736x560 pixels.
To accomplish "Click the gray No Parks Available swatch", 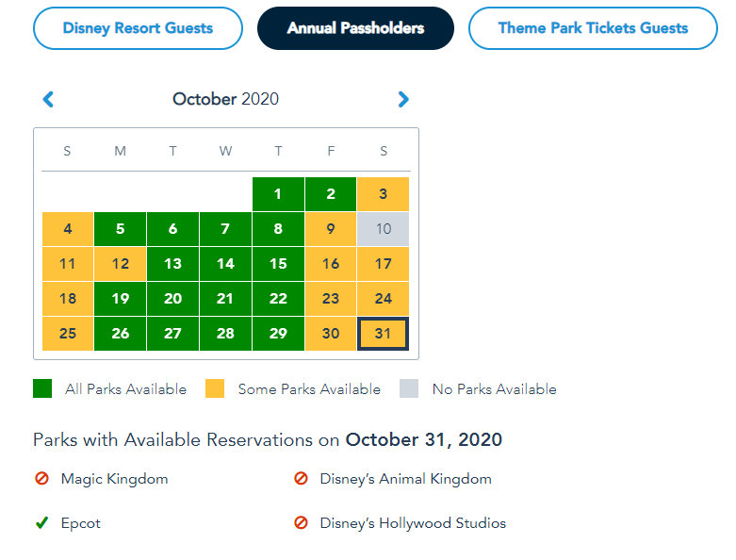I will tap(409, 388).
